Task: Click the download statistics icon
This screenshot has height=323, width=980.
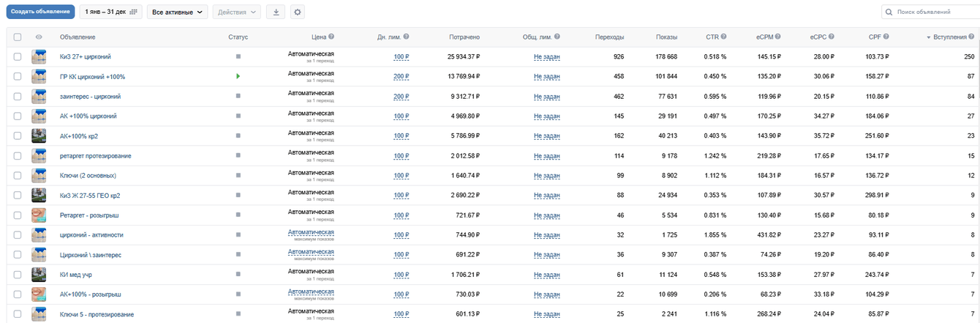Action: pos(276,12)
